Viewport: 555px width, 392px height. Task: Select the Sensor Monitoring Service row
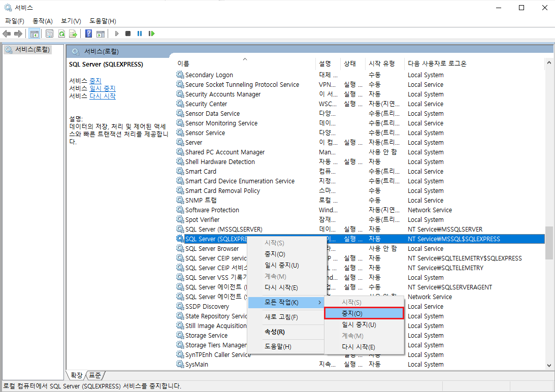pos(360,123)
